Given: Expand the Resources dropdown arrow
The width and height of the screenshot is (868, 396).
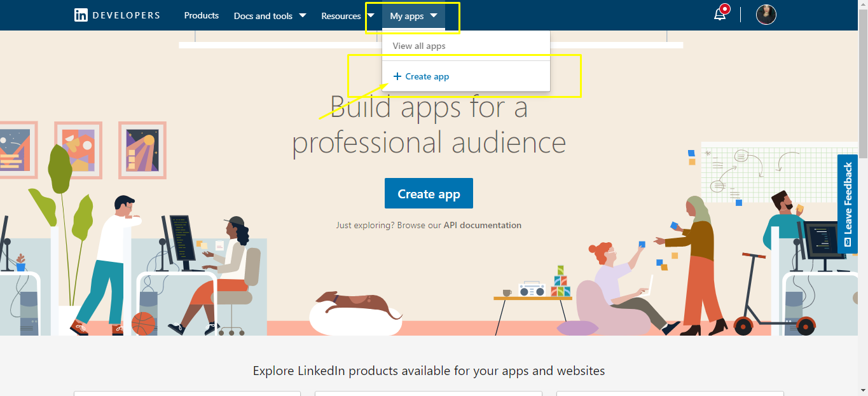Looking at the screenshot, I should 371,15.
